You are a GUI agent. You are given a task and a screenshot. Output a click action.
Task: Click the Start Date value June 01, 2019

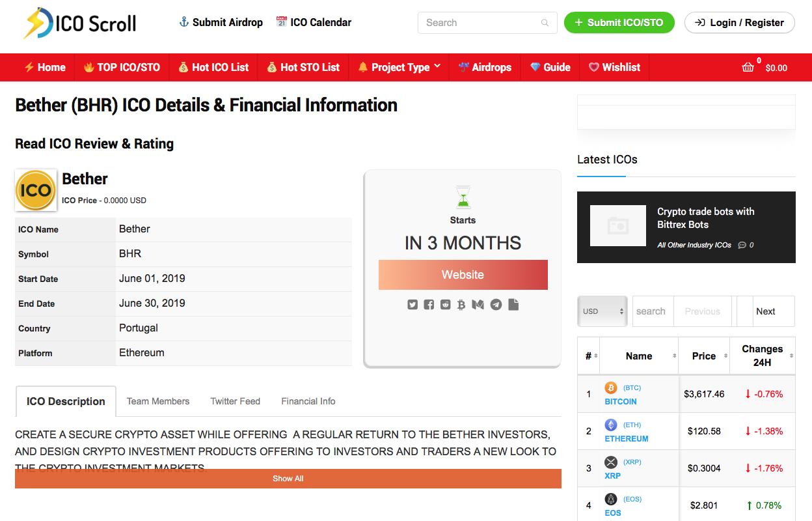[152, 278]
